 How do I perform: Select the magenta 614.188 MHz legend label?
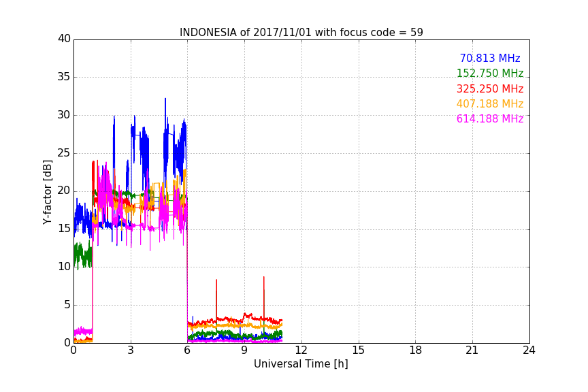(x=490, y=118)
